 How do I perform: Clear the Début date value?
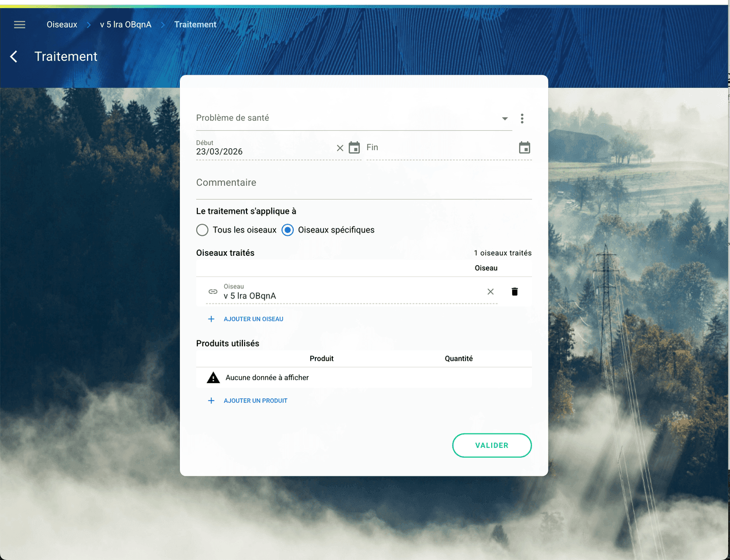tap(340, 148)
